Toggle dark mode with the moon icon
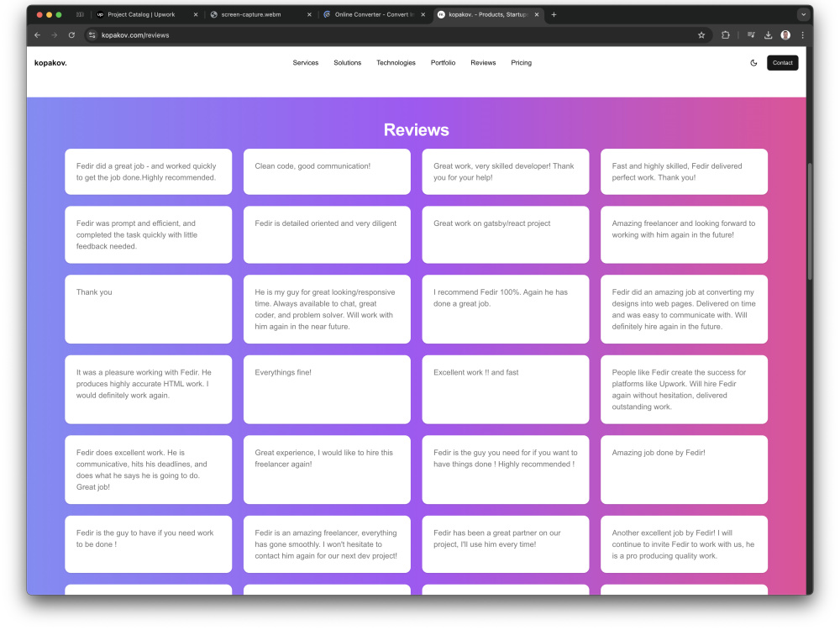This screenshot has width=840, height=630. (x=753, y=63)
